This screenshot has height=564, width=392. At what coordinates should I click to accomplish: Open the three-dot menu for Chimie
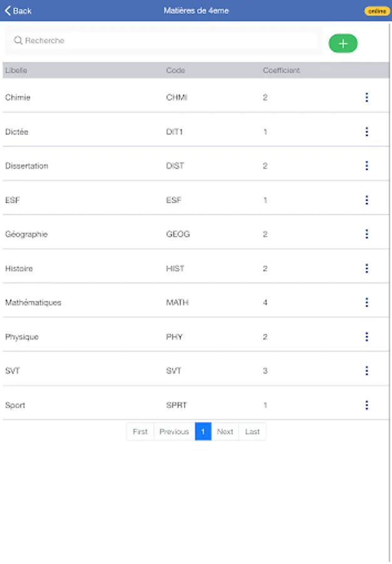tap(366, 98)
